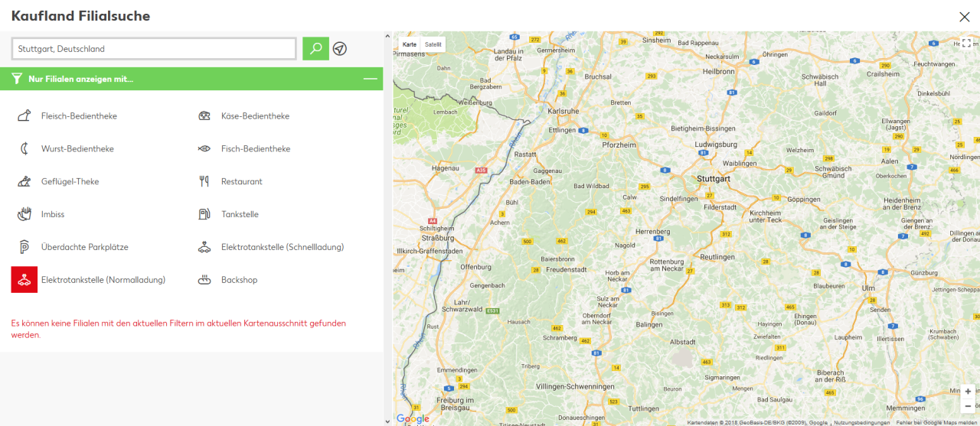The width and height of the screenshot is (980, 426).
Task: Toggle the Fisch-Bedientheke filter label
Action: [256, 149]
